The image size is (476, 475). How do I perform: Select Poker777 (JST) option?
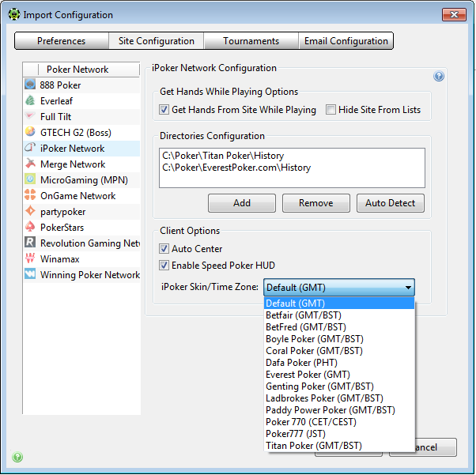coord(339,433)
